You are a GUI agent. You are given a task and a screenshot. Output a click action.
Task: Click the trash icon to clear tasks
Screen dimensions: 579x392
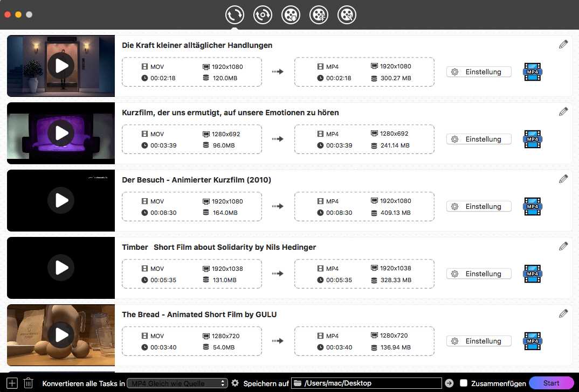coord(28,383)
